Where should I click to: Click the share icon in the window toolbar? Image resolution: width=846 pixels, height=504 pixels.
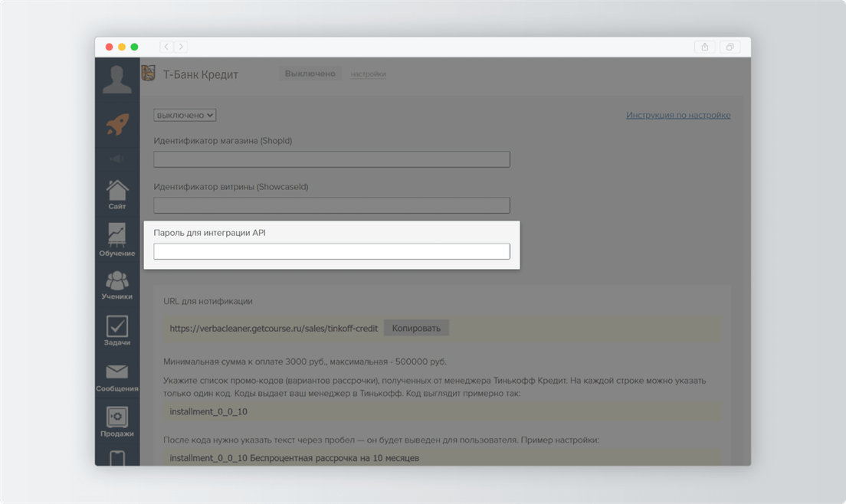pyautogui.click(x=705, y=47)
